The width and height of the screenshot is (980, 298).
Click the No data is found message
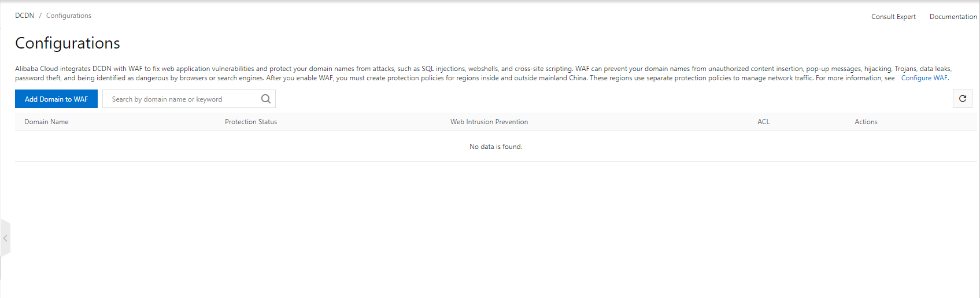point(495,147)
